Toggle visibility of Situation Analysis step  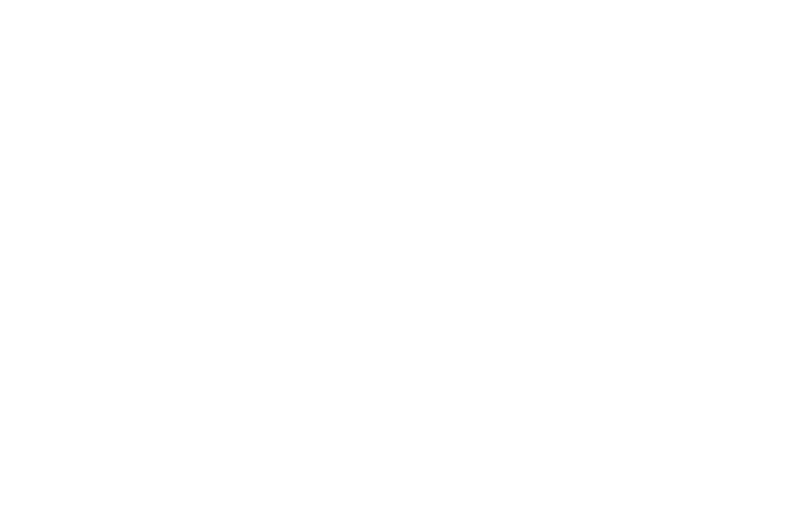click(399, 58)
